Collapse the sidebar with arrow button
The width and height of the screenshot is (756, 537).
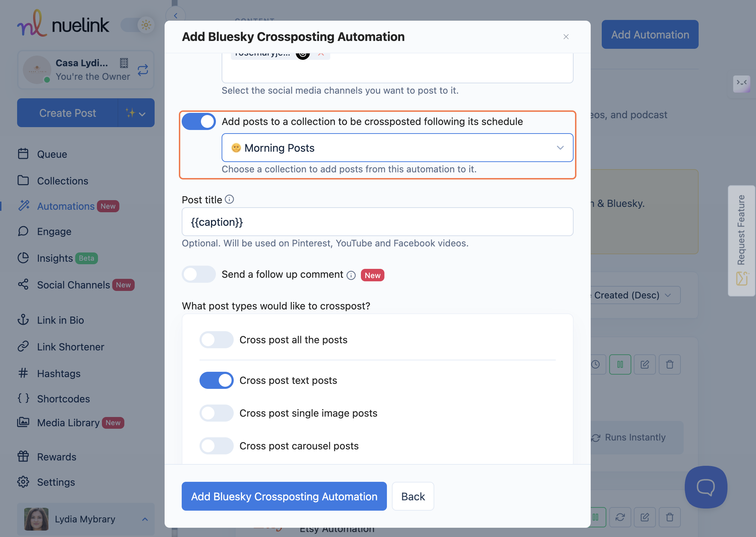pos(176,16)
